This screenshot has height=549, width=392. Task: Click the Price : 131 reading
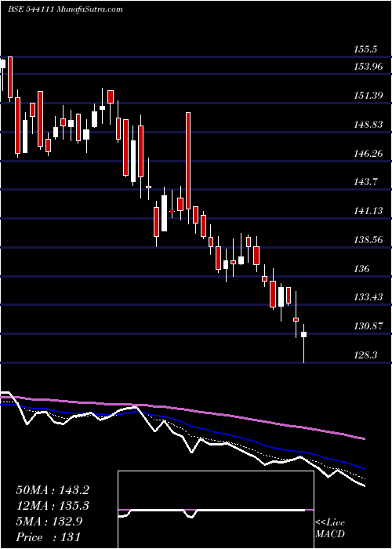[48, 537]
